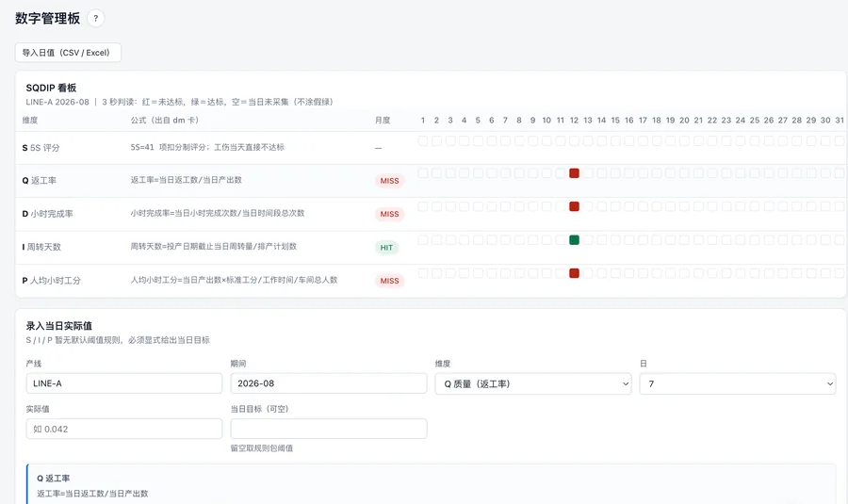Select the empty day 31 cell in S 5S 评分 row
Image resolution: width=848 pixels, height=504 pixels.
click(840, 140)
